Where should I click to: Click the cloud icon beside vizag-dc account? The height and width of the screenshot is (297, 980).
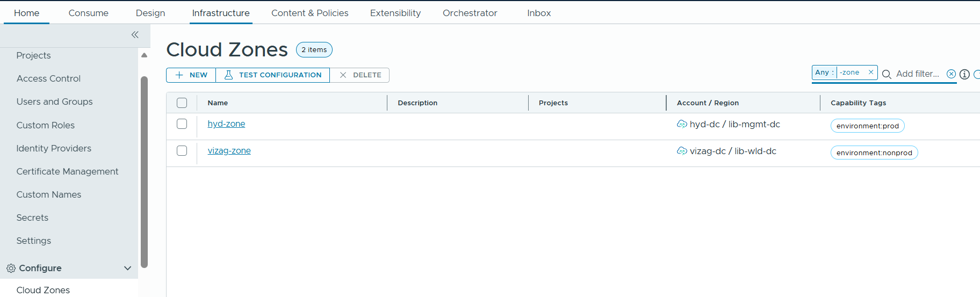pyautogui.click(x=682, y=151)
